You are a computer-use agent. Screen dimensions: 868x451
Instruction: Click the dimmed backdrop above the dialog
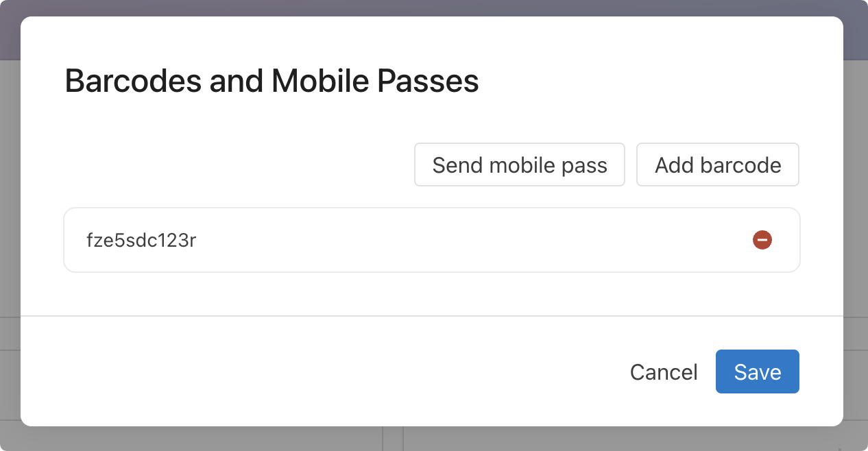(x=433, y=8)
